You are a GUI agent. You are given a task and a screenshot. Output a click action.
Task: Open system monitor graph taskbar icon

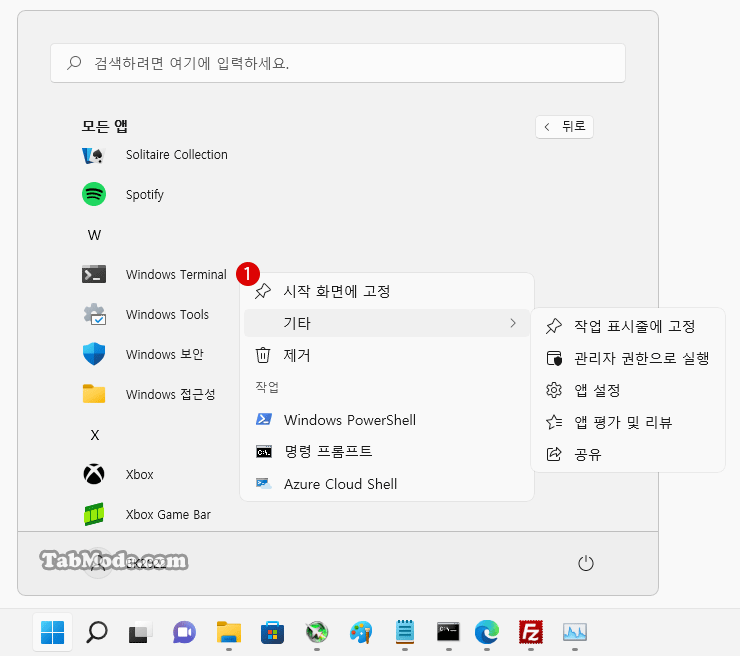[x=575, y=632]
